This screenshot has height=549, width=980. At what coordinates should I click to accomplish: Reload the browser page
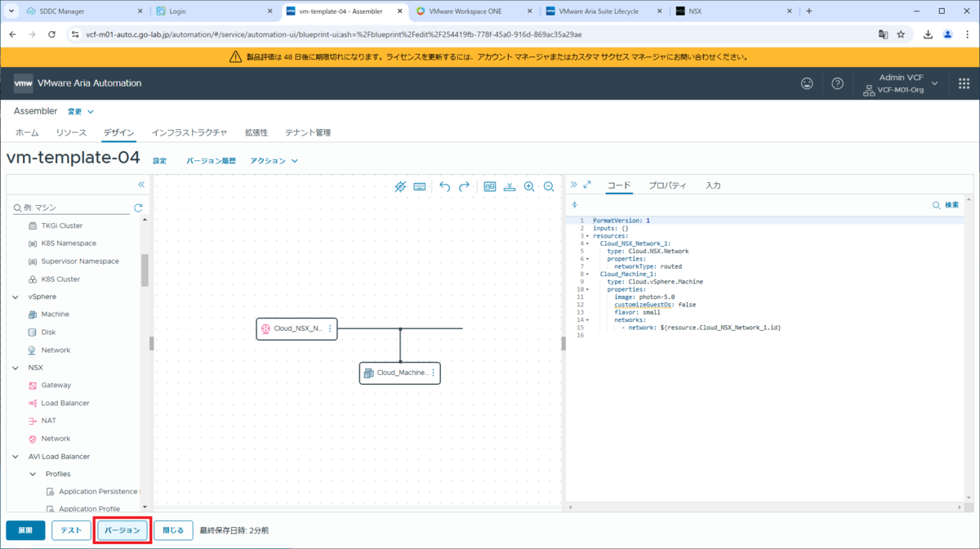point(52,35)
